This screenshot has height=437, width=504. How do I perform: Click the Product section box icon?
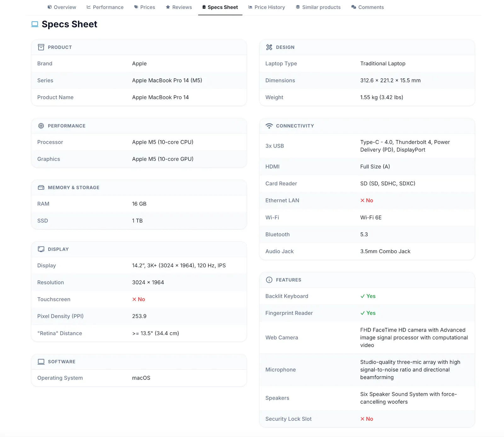41,47
